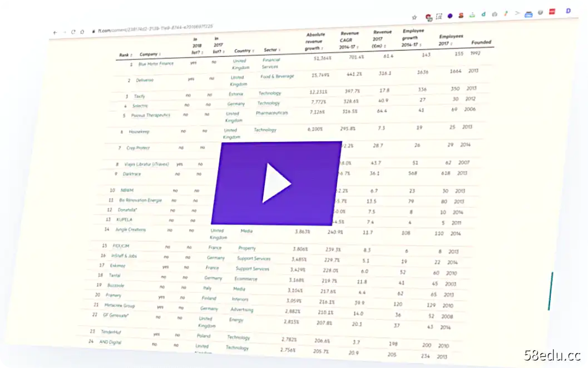Click the padlock icon beside ft.com
The image size is (588, 368).
93,31
